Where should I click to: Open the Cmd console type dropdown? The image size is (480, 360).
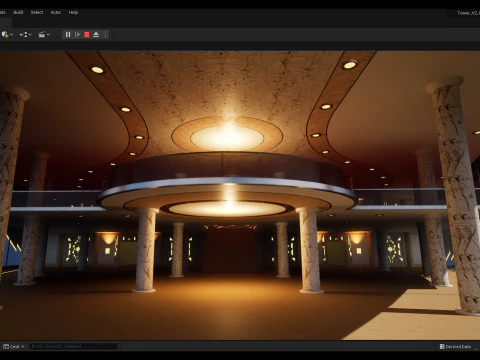point(14,347)
